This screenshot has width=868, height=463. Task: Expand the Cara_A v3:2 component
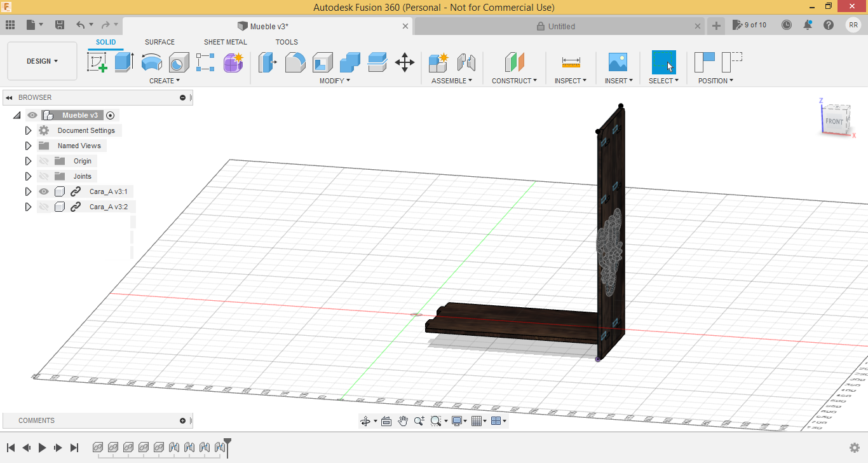click(28, 207)
